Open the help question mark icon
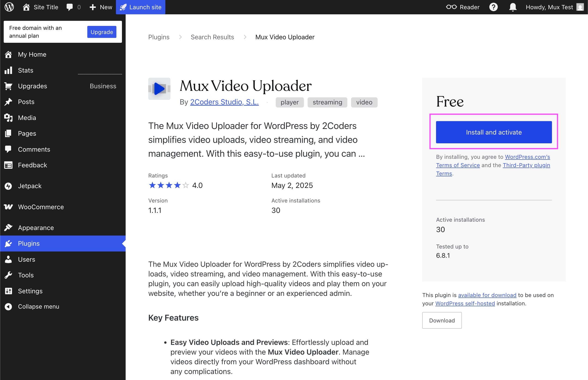The image size is (588, 380). click(493, 7)
